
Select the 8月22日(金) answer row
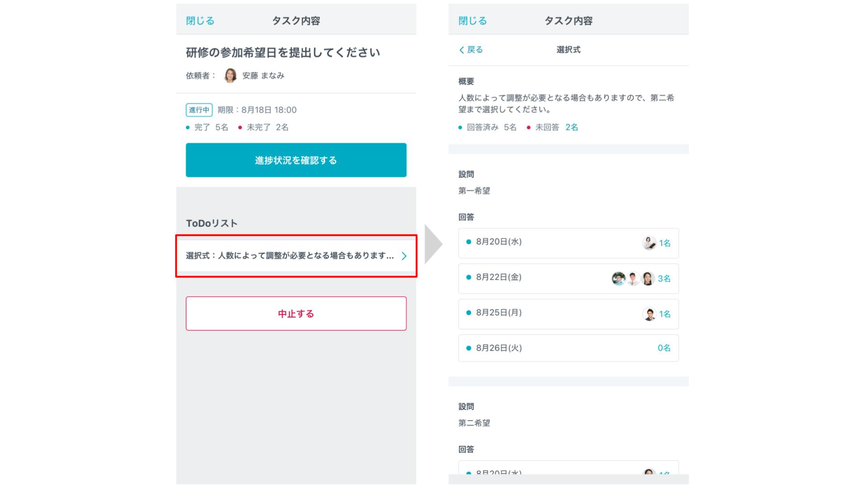tap(568, 279)
